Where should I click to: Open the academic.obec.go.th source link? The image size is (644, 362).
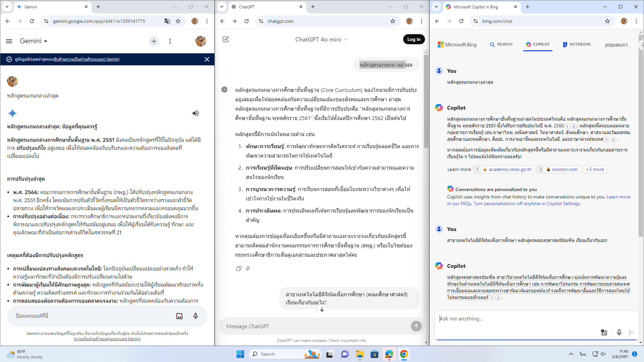point(509,169)
